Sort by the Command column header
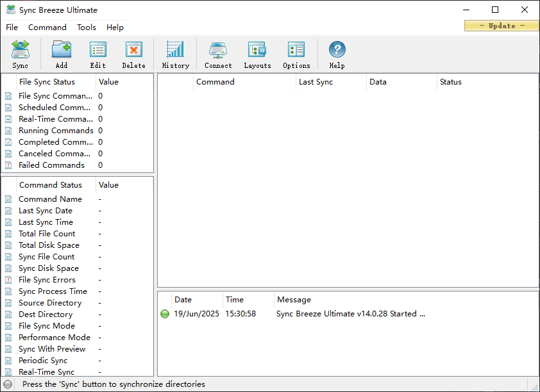 [244, 82]
